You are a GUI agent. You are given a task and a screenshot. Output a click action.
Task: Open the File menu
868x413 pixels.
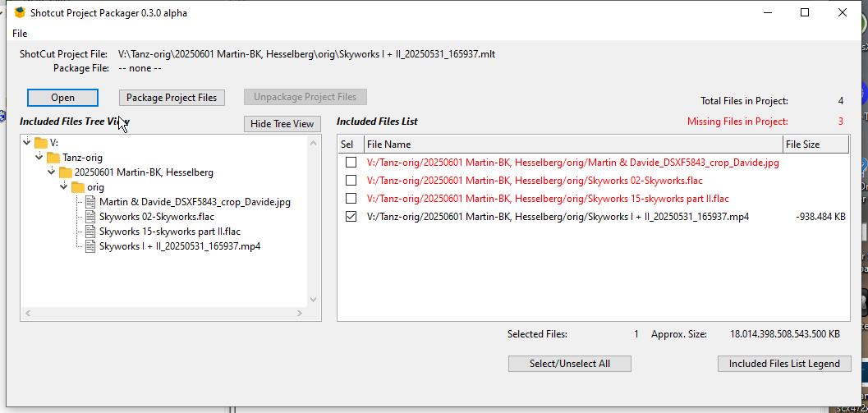(20, 34)
